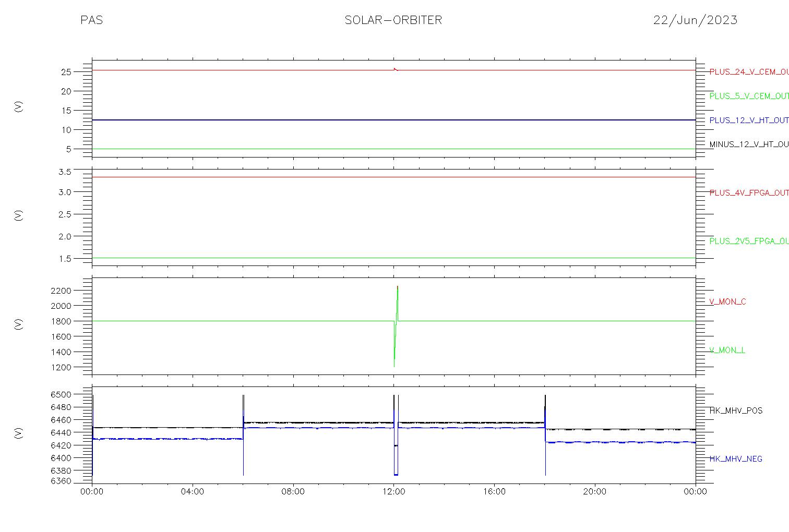Select the V_MON_L legend label
Image resolution: width=789 pixels, height=532 pixels.
tap(727, 350)
